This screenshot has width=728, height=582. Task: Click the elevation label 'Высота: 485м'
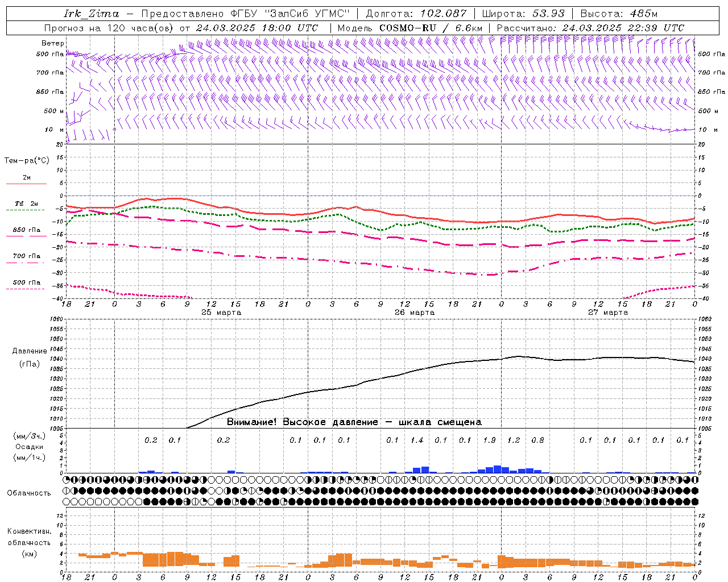pos(619,14)
